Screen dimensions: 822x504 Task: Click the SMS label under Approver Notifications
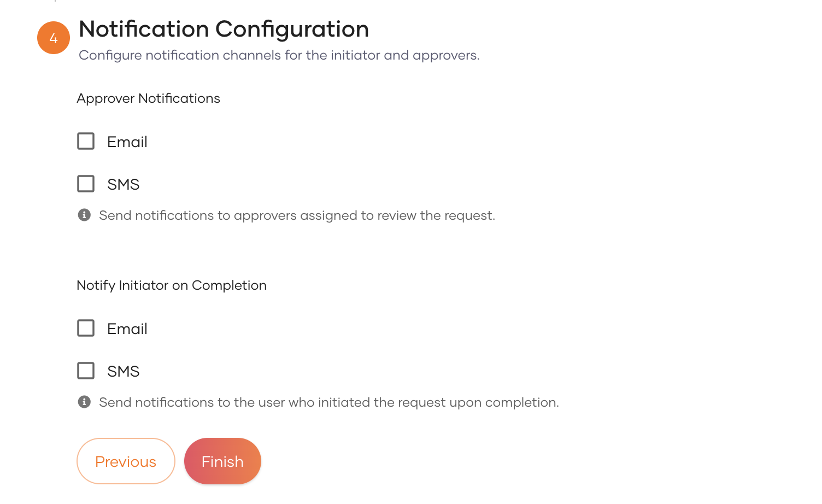[124, 185]
